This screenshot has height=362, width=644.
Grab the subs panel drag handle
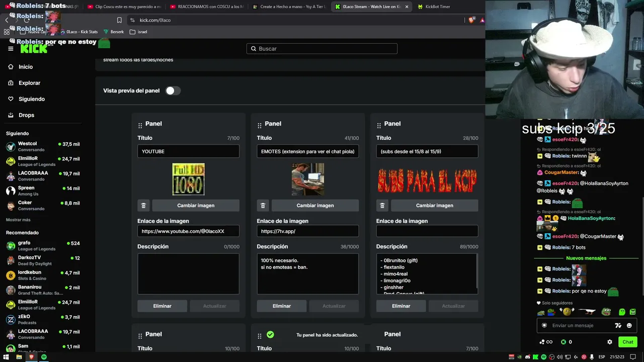pos(379,125)
